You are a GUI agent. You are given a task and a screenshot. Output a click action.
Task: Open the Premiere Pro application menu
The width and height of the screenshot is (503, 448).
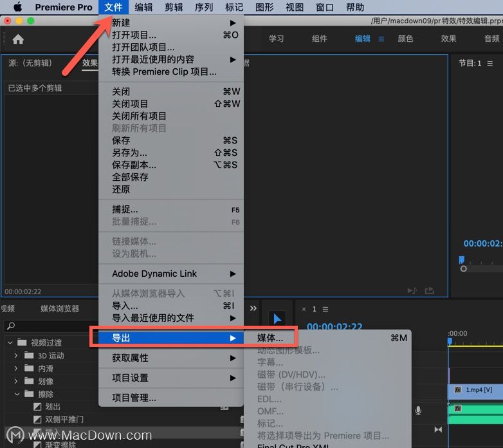64,7
